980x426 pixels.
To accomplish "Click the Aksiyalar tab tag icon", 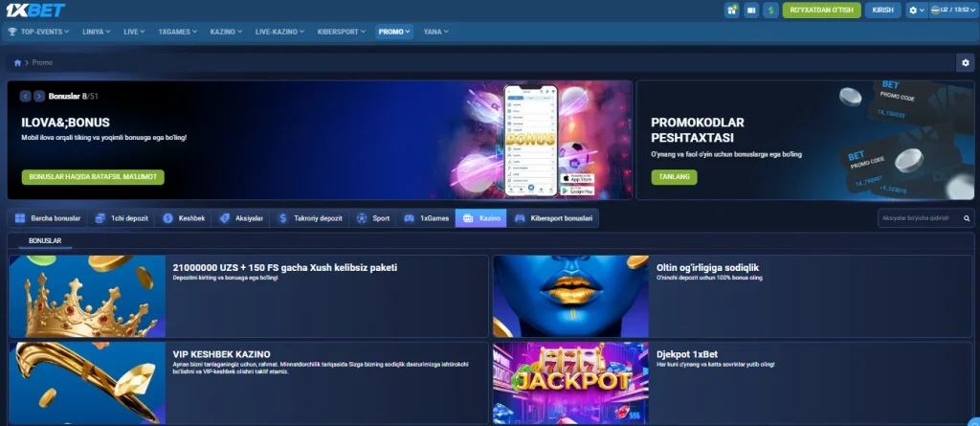I will pos(225,218).
